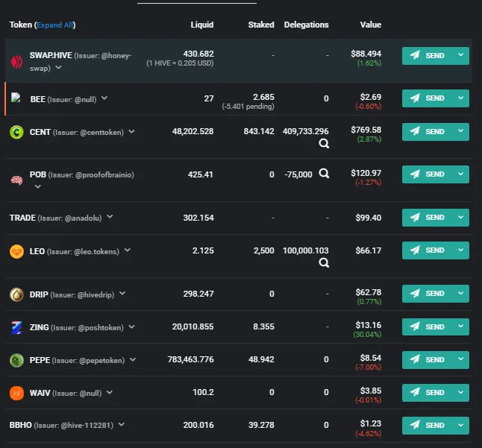482x448 pixels.
Task: Select DRIP liquid amount 298.247
Action: click(x=198, y=294)
